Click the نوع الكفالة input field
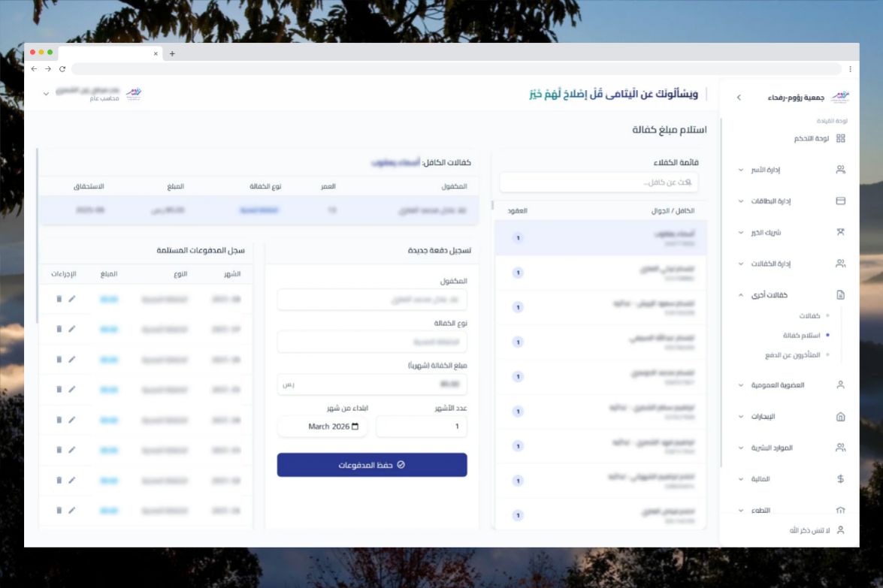 tap(372, 342)
